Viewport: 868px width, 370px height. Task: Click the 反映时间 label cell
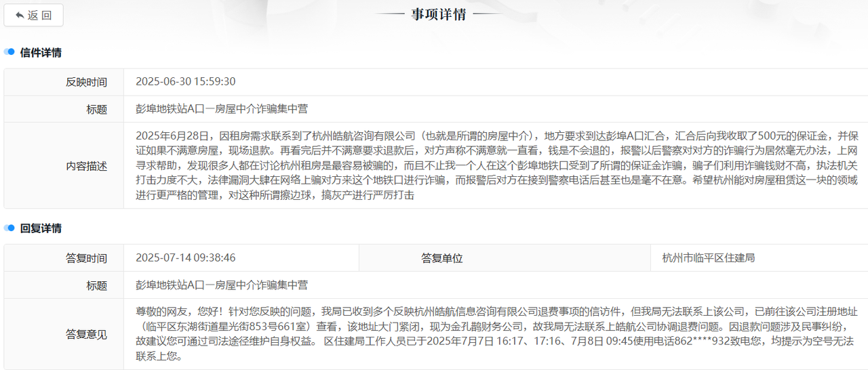pyautogui.click(x=86, y=82)
